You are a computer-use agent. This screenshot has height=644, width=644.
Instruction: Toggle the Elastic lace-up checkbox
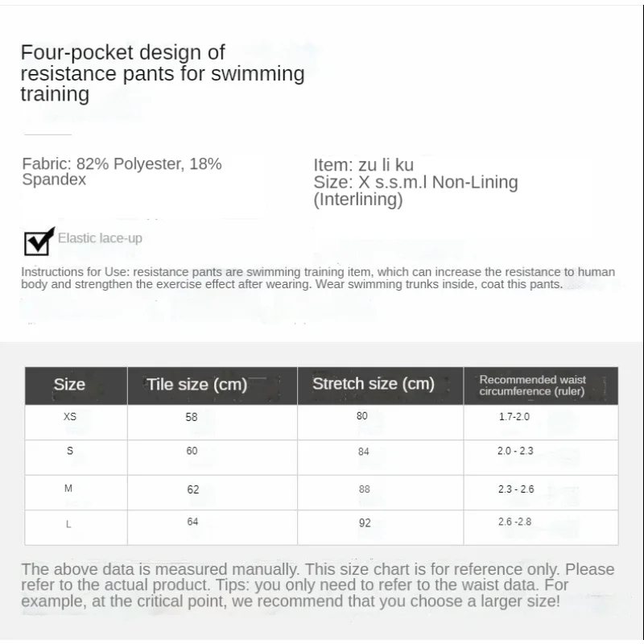coord(39,242)
